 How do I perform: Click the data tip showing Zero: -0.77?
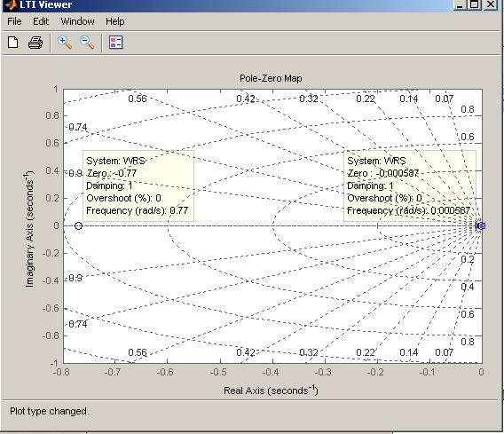click(138, 185)
